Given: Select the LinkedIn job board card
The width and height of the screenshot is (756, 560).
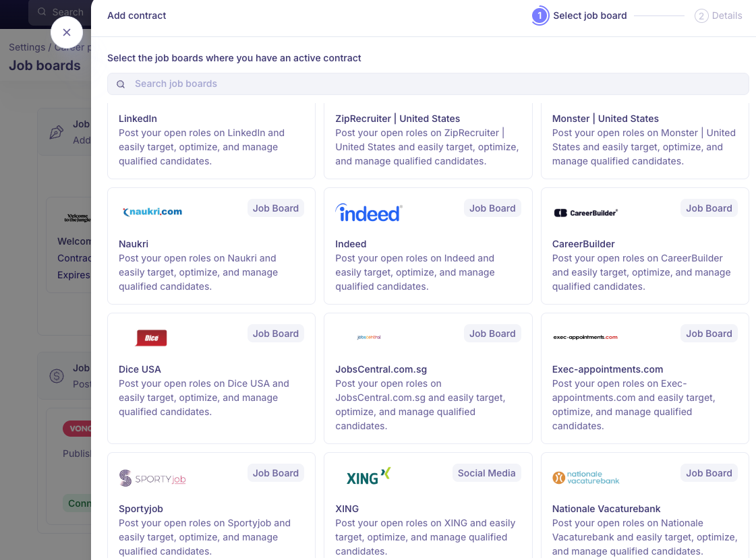Looking at the screenshot, I should point(211,140).
